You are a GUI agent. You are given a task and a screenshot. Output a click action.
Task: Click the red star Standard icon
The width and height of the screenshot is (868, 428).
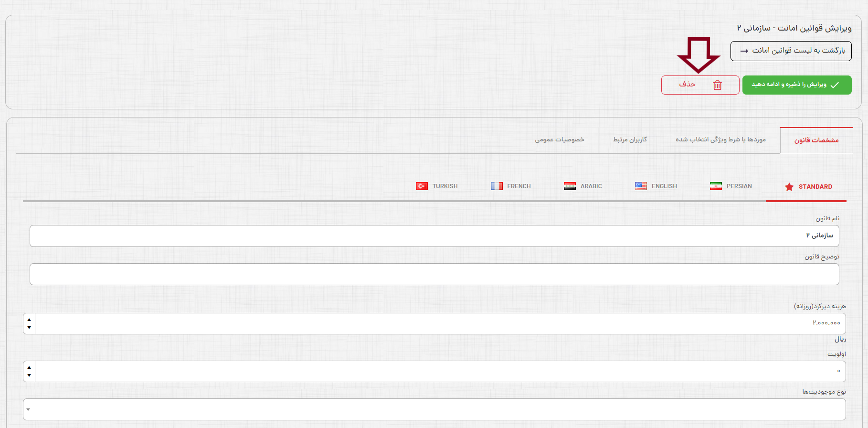[789, 187]
